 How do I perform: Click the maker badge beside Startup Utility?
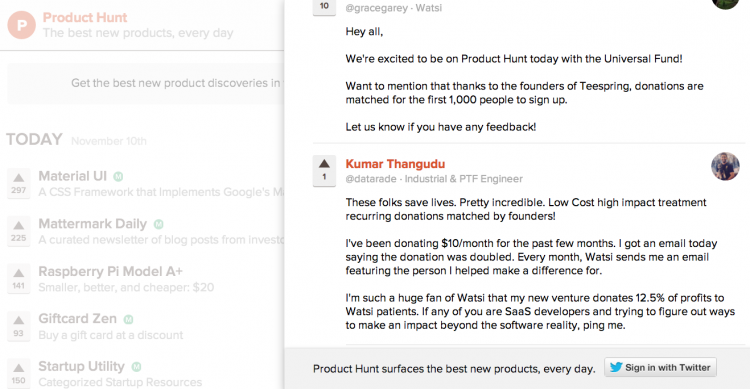[x=136, y=367]
